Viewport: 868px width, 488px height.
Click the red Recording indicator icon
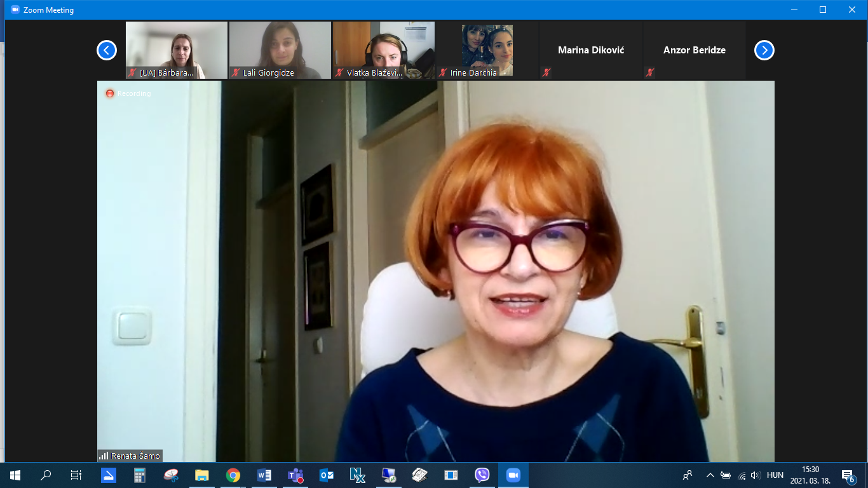[x=110, y=93]
